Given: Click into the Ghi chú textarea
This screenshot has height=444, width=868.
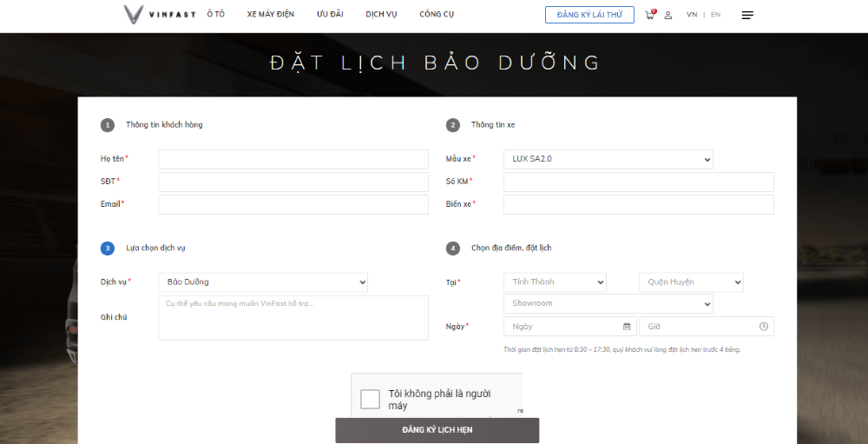Looking at the screenshot, I should coord(293,318).
